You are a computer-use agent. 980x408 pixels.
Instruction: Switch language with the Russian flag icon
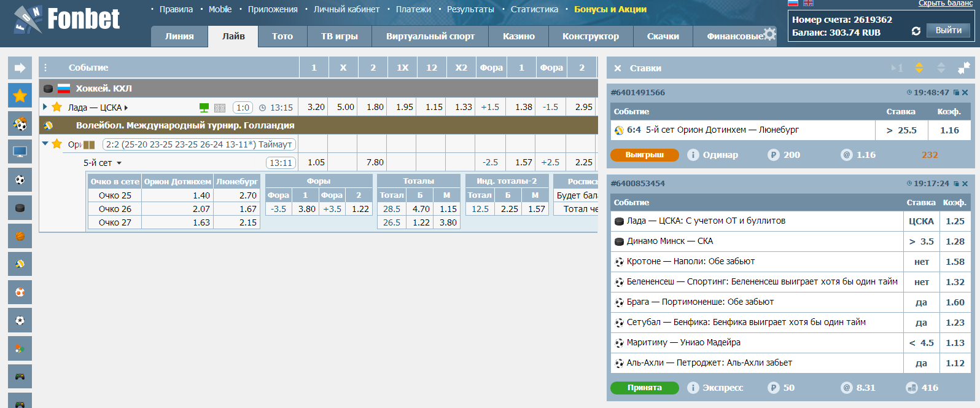click(793, 3)
